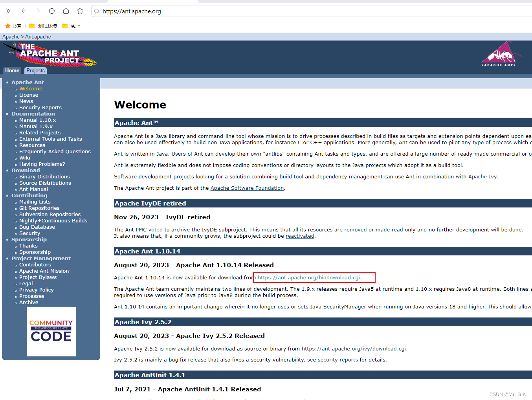This screenshot has height=400, width=532.
Task: Follow the Ant.apache breadcrumb link
Action: point(38,37)
